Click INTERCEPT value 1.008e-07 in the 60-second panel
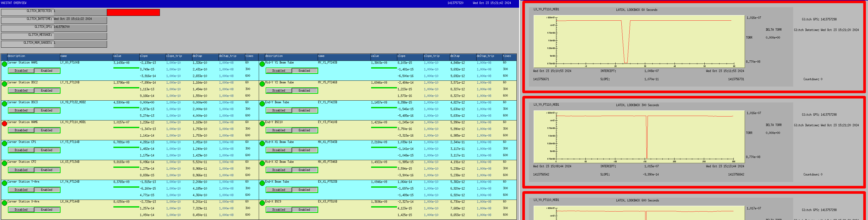The width and height of the screenshot is (868, 220). (651, 71)
